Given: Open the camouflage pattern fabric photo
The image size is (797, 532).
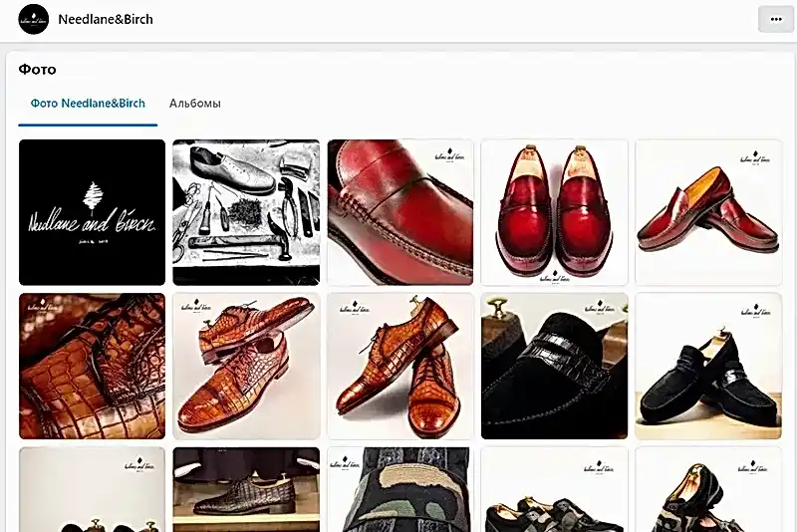Looking at the screenshot, I should [400, 489].
